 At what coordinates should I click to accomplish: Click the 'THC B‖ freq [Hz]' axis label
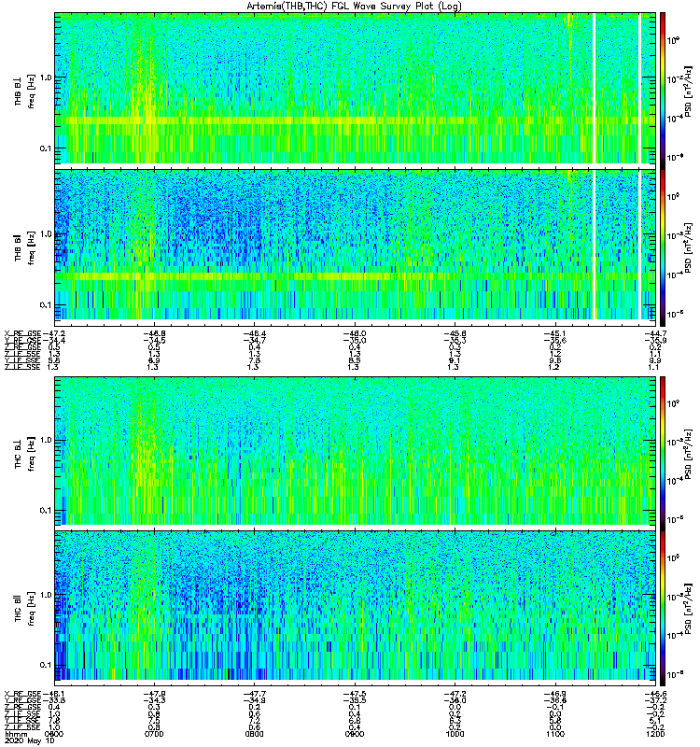pyautogui.click(x=25, y=609)
